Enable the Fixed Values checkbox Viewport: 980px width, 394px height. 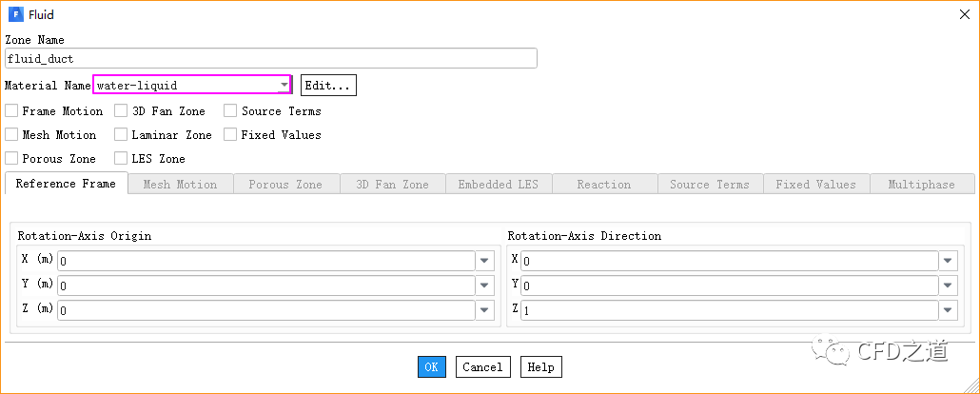(x=230, y=135)
